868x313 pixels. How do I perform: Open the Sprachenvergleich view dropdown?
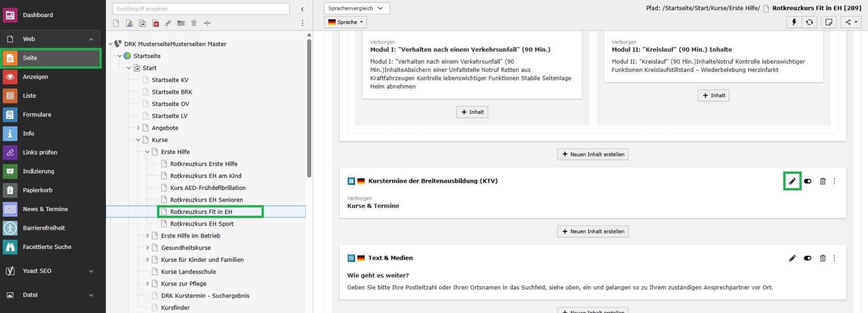pyautogui.click(x=357, y=8)
